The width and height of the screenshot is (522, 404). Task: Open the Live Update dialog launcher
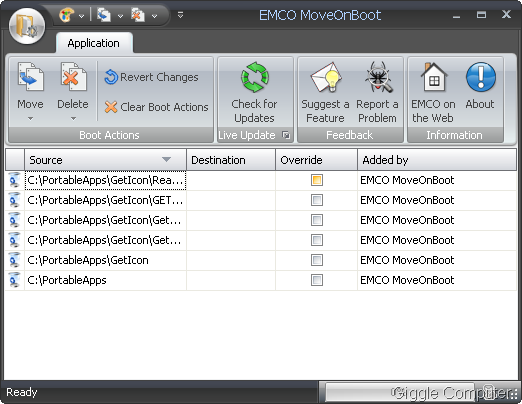point(286,135)
